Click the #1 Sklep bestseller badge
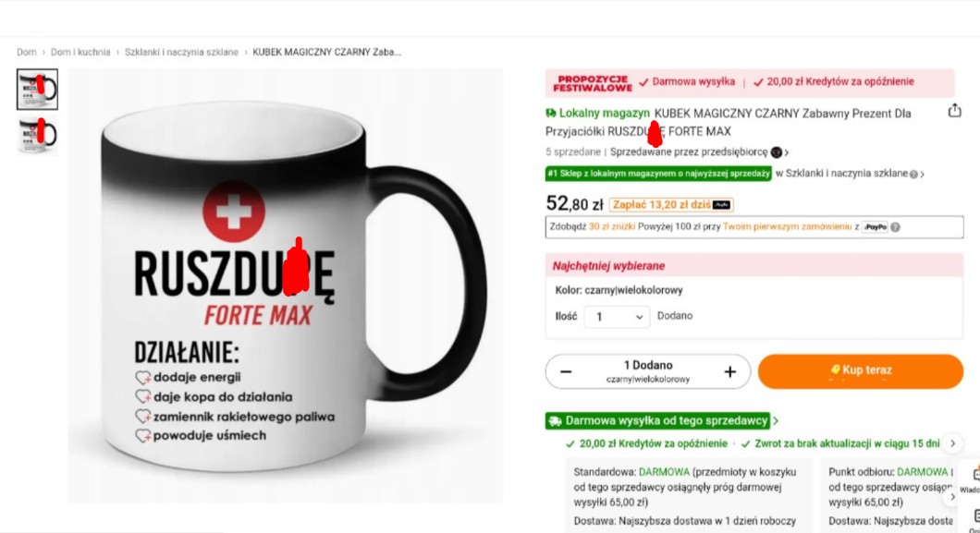The image size is (980, 533). 658,174
